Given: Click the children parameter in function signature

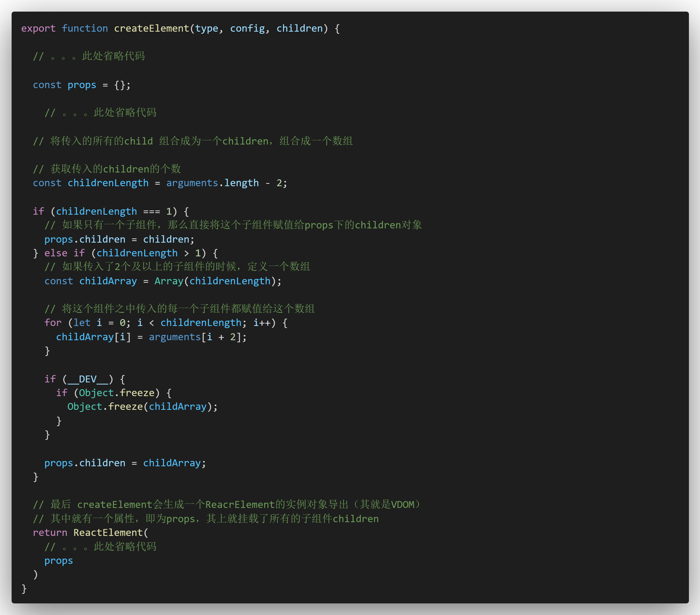Looking at the screenshot, I should tap(299, 28).
